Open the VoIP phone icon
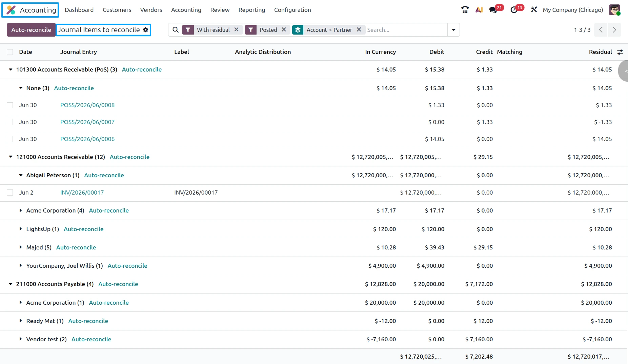 465,10
